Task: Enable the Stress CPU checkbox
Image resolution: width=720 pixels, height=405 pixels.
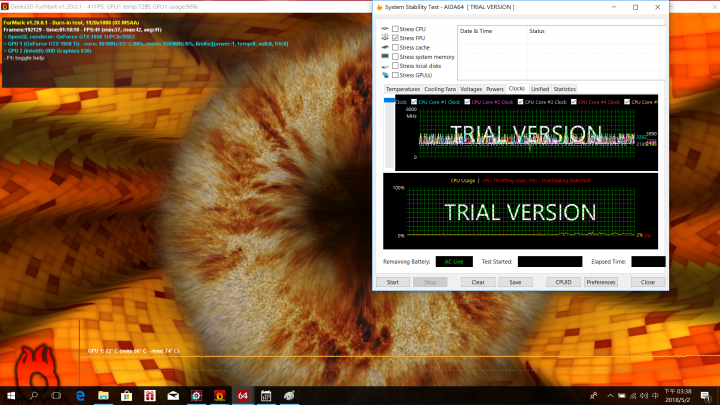Action: pyautogui.click(x=395, y=29)
